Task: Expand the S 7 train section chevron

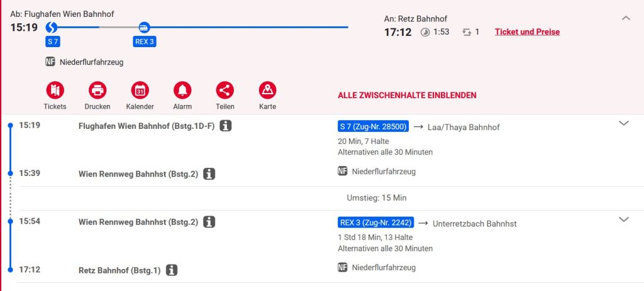Action: tap(624, 123)
